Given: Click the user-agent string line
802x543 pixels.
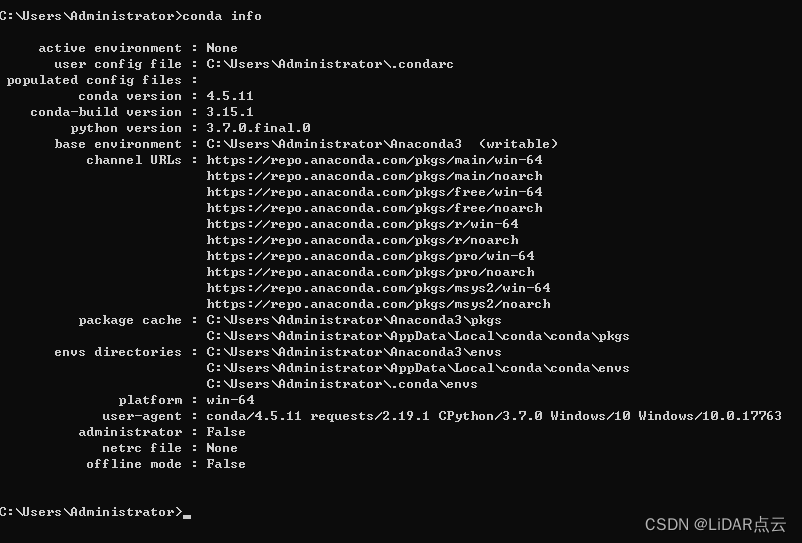Looking at the screenshot, I should (494, 416).
